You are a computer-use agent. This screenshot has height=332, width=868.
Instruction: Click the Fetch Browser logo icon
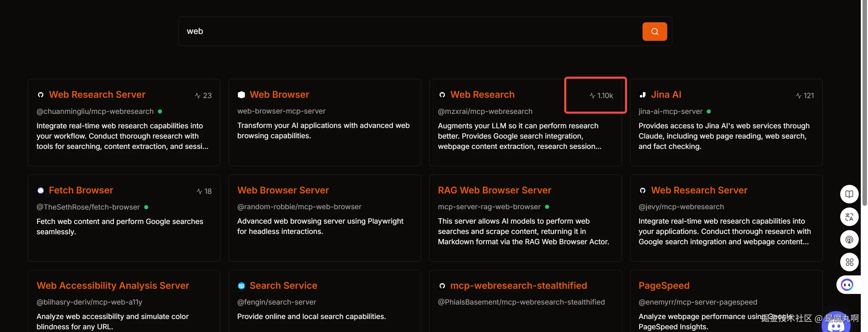pyautogui.click(x=40, y=190)
